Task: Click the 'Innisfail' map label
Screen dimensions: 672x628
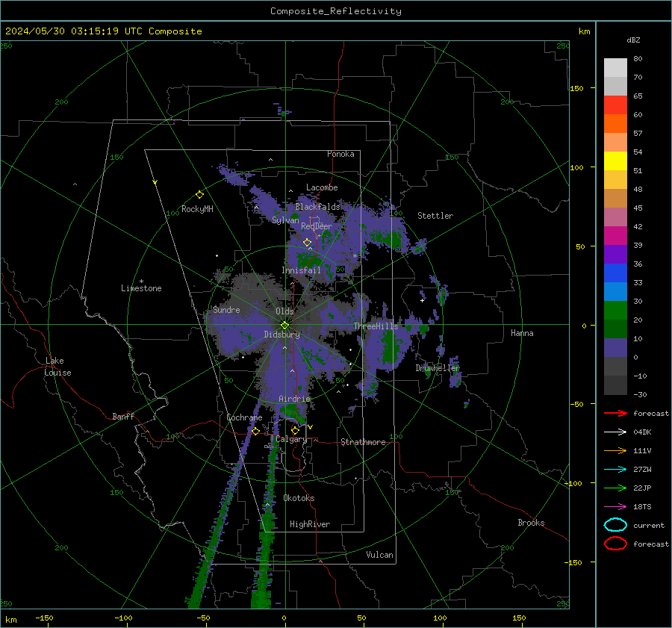Action: (301, 270)
